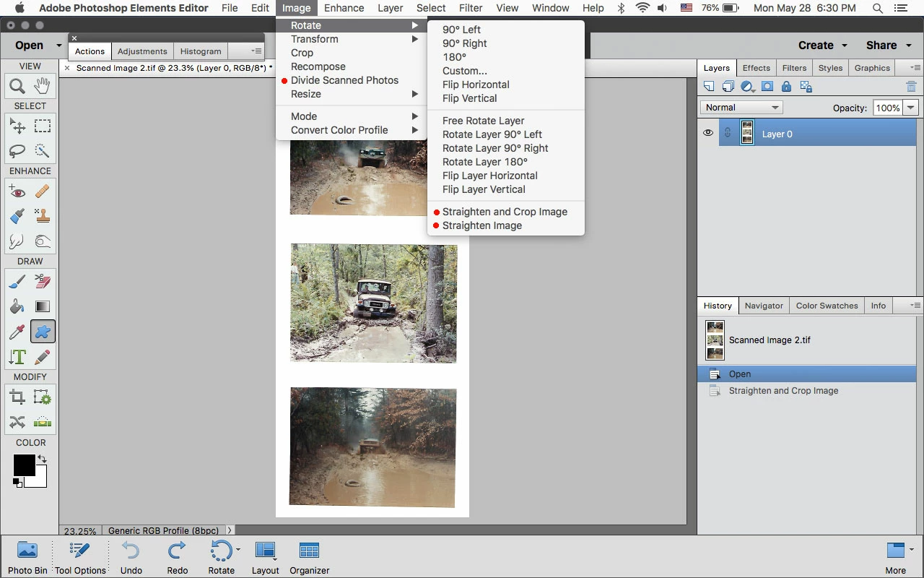Switch to the Effects tab
The width and height of the screenshot is (924, 578).
(757, 68)
